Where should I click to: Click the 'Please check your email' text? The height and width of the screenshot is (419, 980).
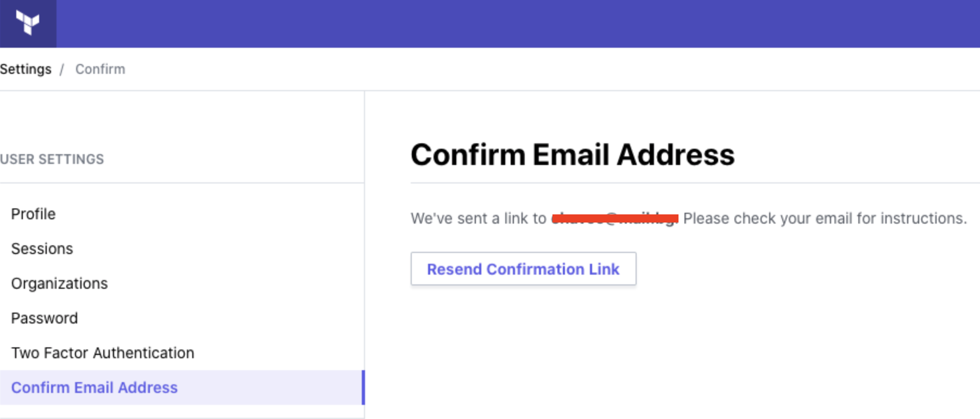(x=825, y=219)
